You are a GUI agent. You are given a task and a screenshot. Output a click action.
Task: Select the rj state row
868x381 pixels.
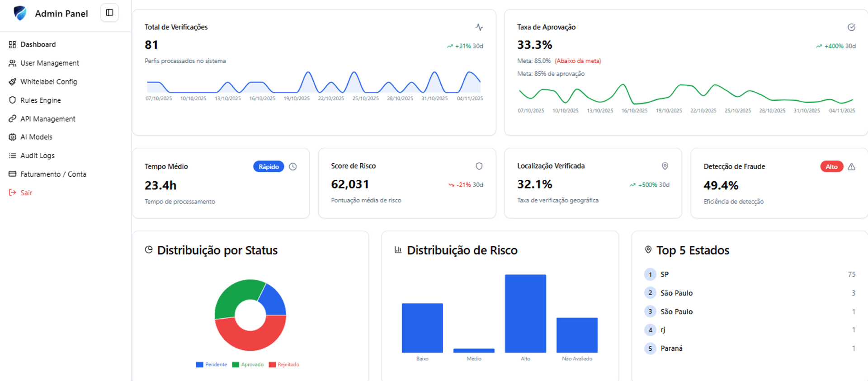pyautogui.click(x=750, y=330)
